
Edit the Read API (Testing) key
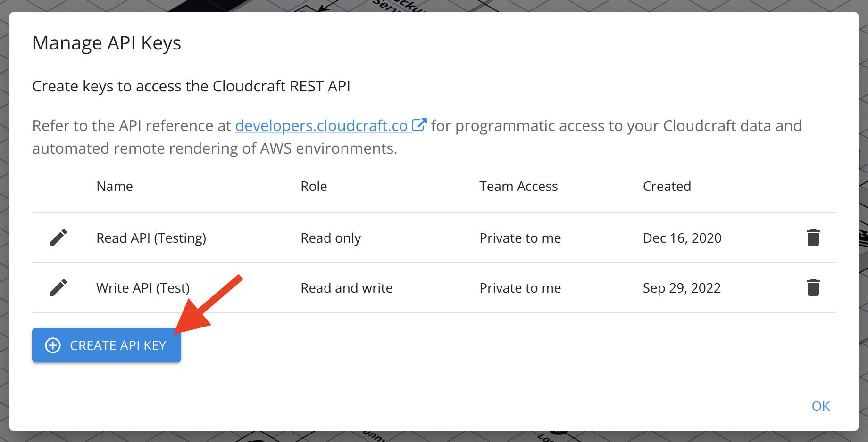point(58,237)
